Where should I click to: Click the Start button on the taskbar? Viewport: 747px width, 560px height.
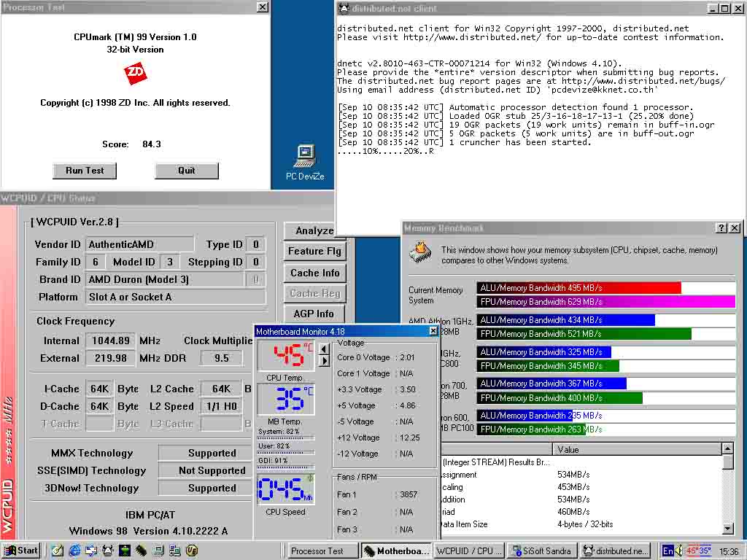pyautogui.click(x=21, y=551)
